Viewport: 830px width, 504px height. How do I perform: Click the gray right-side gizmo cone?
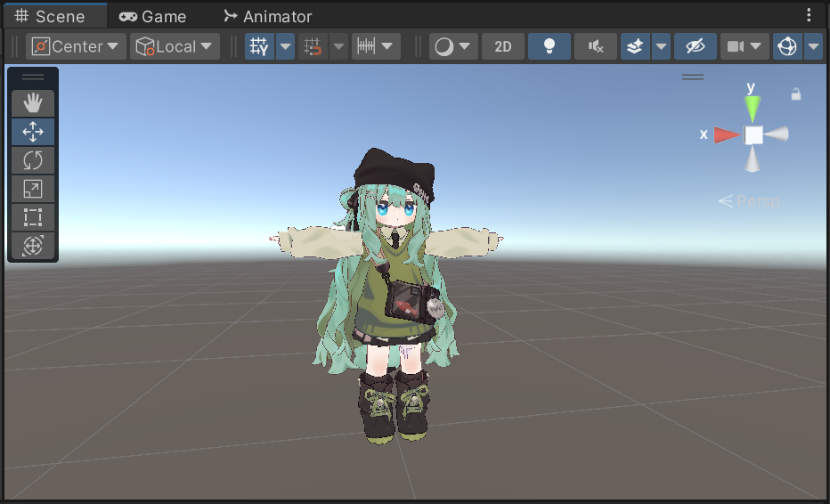[777, 134]
